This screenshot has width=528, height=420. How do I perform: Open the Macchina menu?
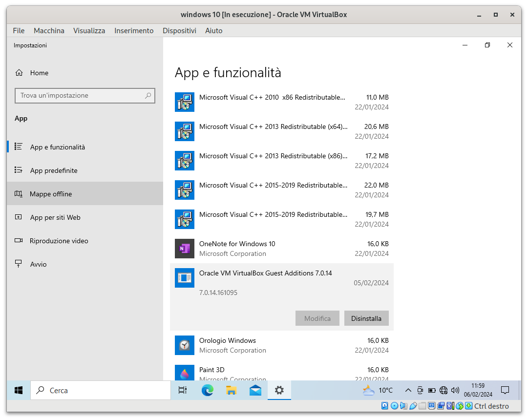coord(49,31)
